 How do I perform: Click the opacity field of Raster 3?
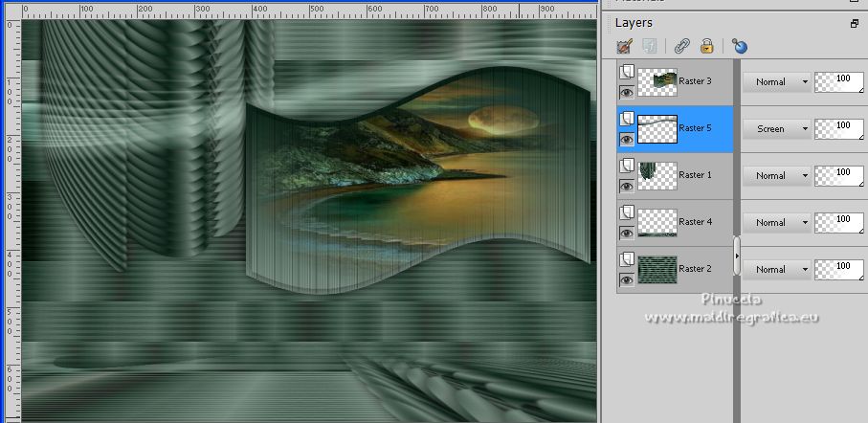click(x=838, y=82)
